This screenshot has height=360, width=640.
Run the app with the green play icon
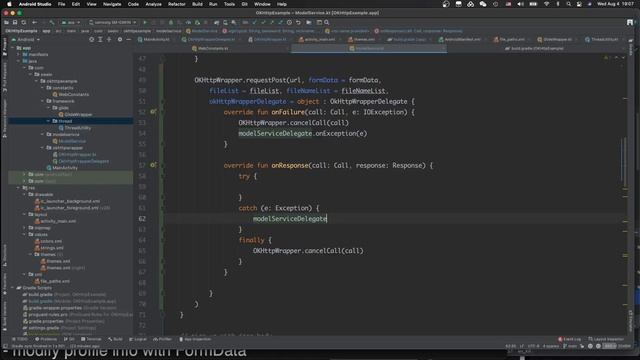(144, 22)
